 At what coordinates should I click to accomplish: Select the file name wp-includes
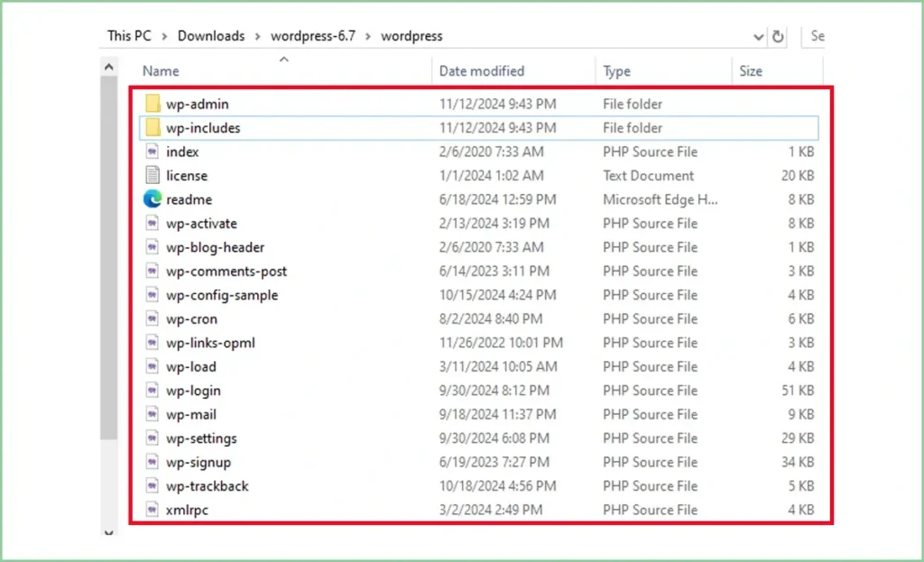pyautogui.click(x=203, y=128)
